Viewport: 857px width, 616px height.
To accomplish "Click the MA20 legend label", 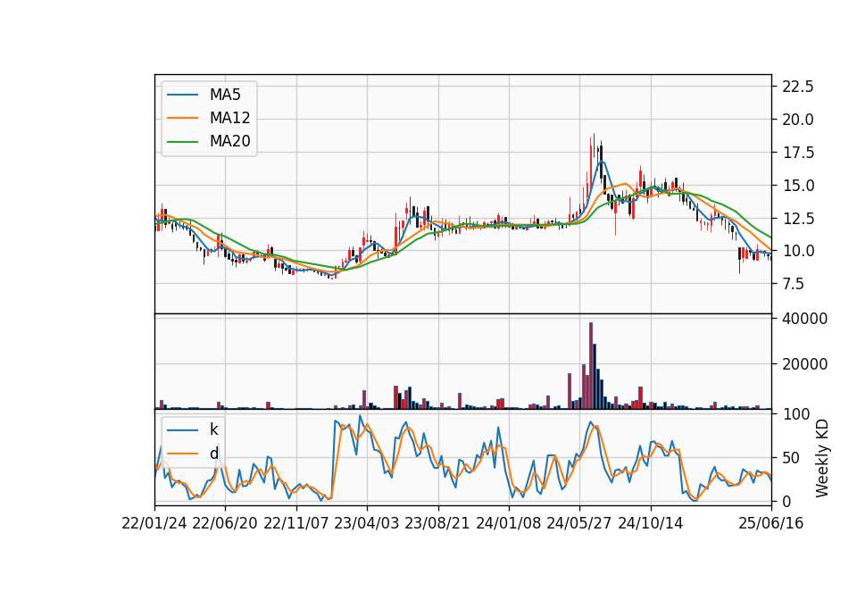I will pyautogui.click(x=229, y=141).
